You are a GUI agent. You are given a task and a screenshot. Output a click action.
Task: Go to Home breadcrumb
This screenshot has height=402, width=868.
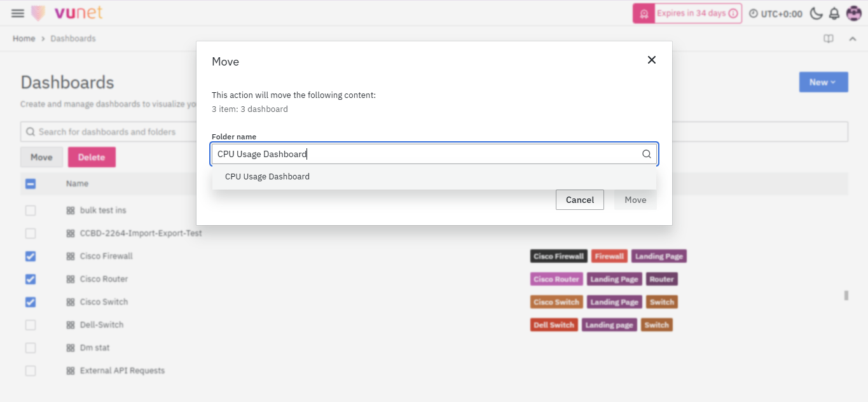click(24, 39)
